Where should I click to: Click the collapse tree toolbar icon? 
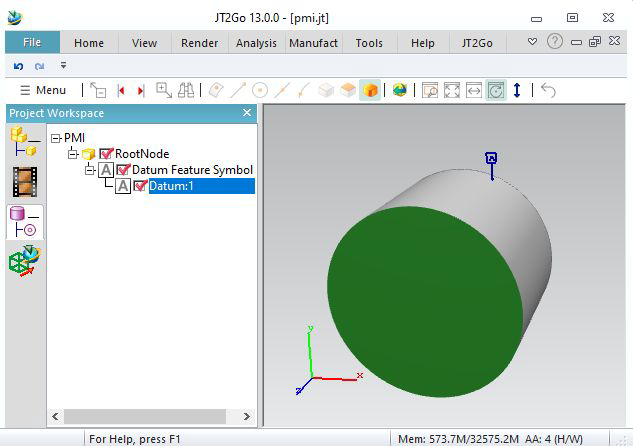98,90
